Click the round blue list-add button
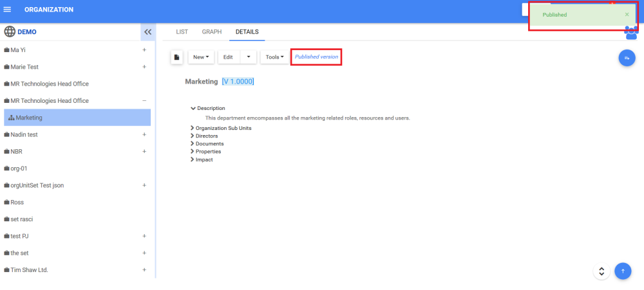 point(627,59)
